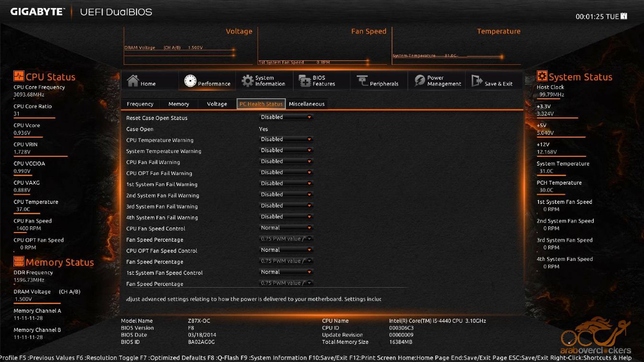Click the Peripherals icon
Viewport: 644px width, 362px height.
[x=362, y=81]
